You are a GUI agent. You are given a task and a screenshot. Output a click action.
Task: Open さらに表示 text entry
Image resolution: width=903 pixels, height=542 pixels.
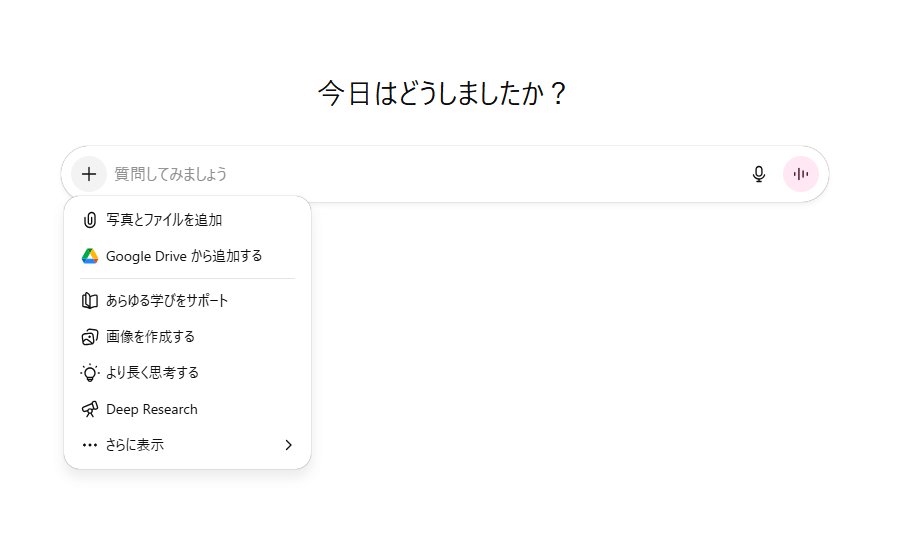click(135, 445)
